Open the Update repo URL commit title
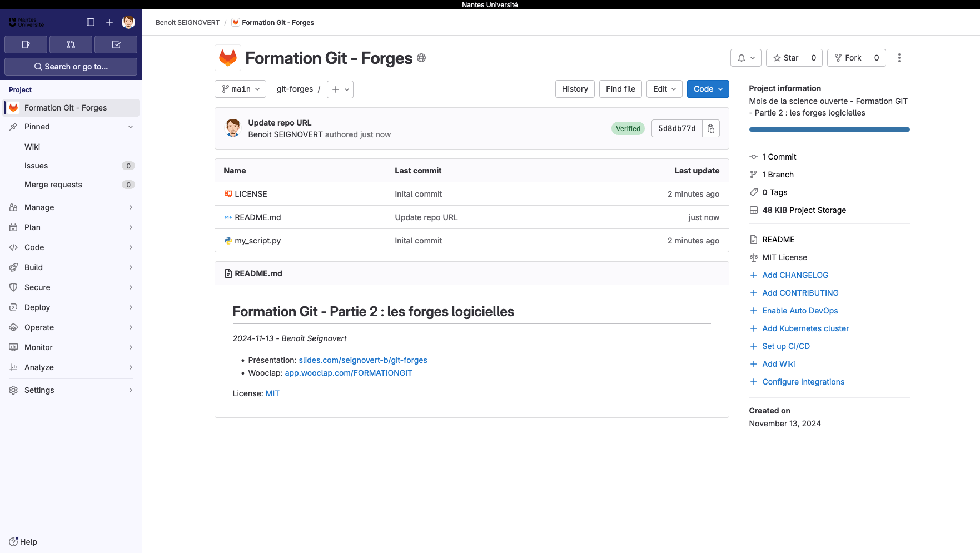Screen dimensions: 980x553 [x=280, y=123]
